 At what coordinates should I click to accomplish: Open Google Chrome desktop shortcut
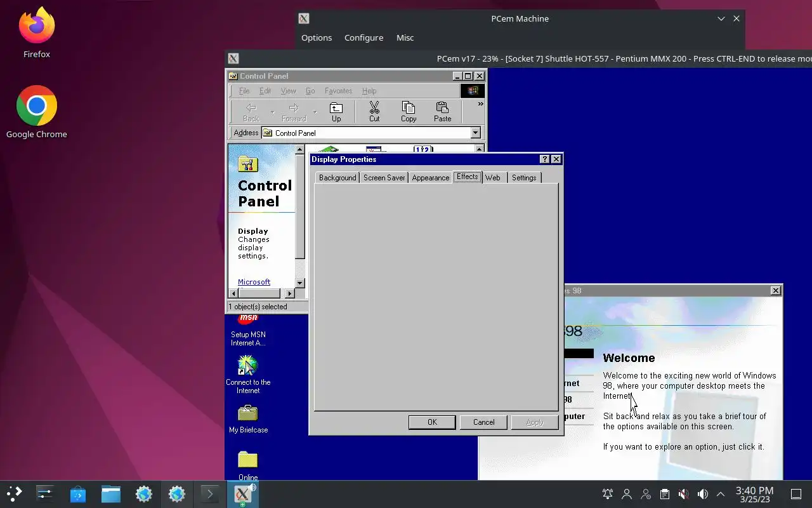(x=37, y=112)
